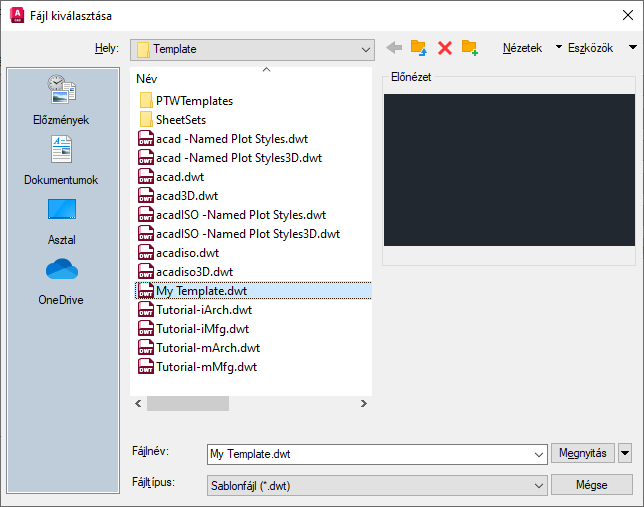Open Asztal desktop shortcut
The height and width of the screenshot is (507, 644).
tap(62, 222)
